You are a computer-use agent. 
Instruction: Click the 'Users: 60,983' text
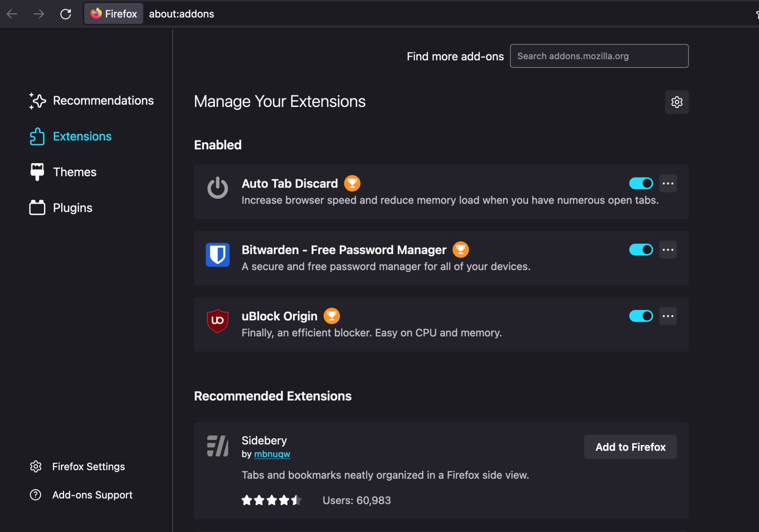(x=357, y=501)
